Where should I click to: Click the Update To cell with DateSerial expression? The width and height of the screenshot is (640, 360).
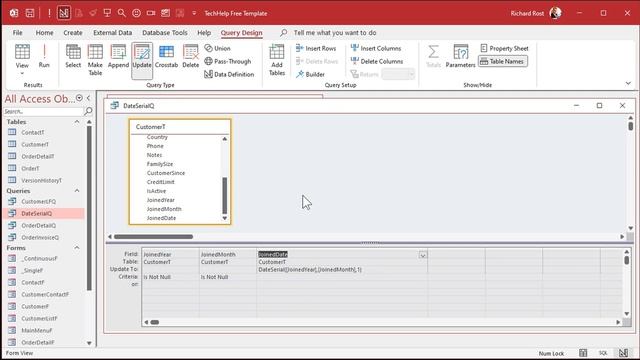click(342, 270)
